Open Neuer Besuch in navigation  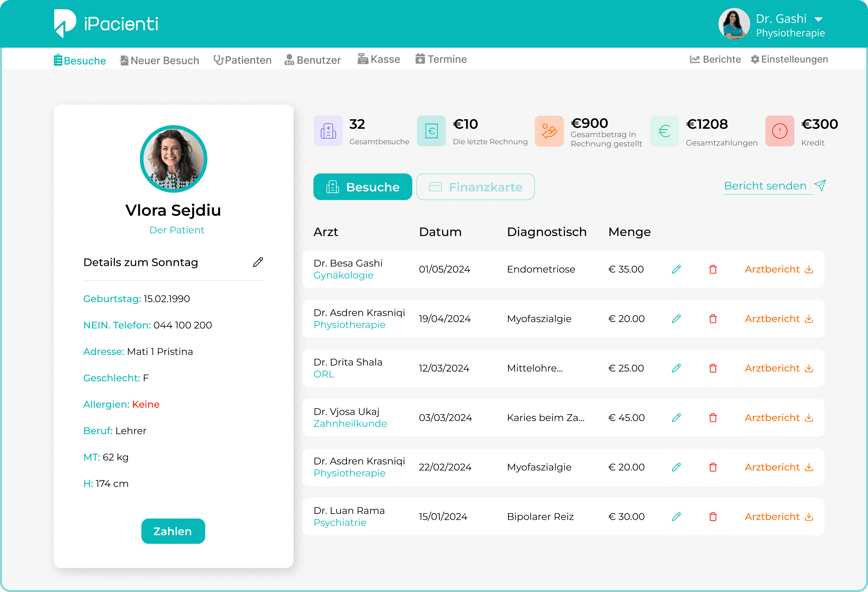coord(159,60)
